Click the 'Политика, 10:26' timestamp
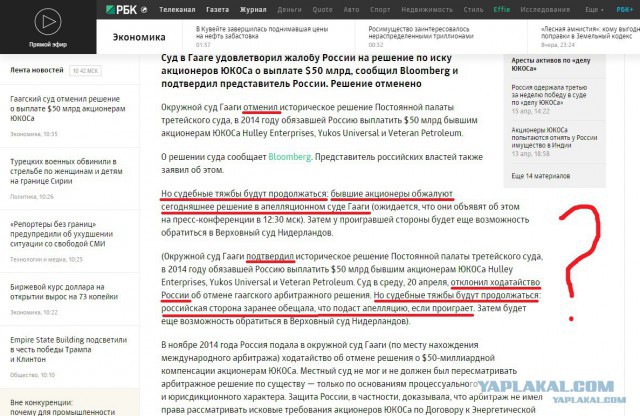Image resolution: width=640 pixels, height=416 pixels. (x=32, y=197)
